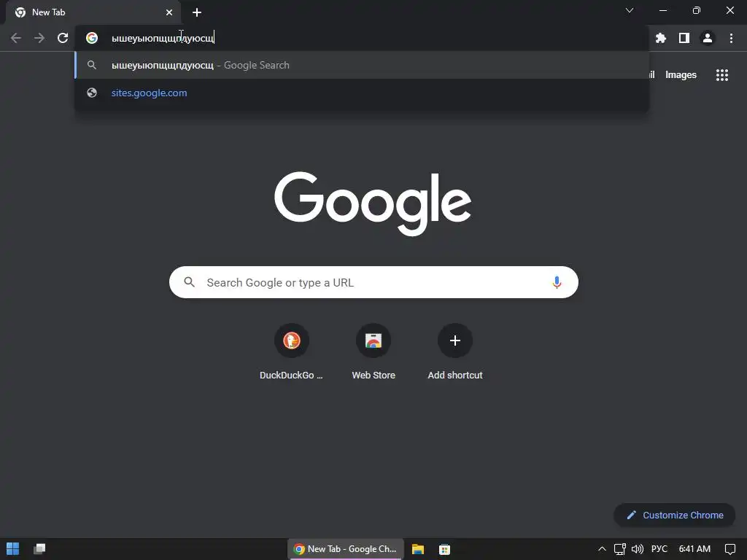
Task: Start voice search with the microphone icon
Action: click(557, 282)
